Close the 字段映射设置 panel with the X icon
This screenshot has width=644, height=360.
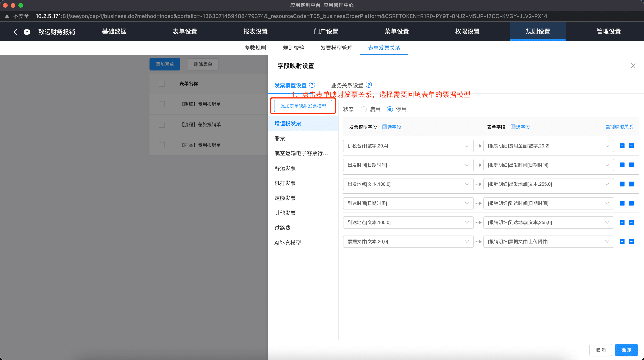pos(633,66)
